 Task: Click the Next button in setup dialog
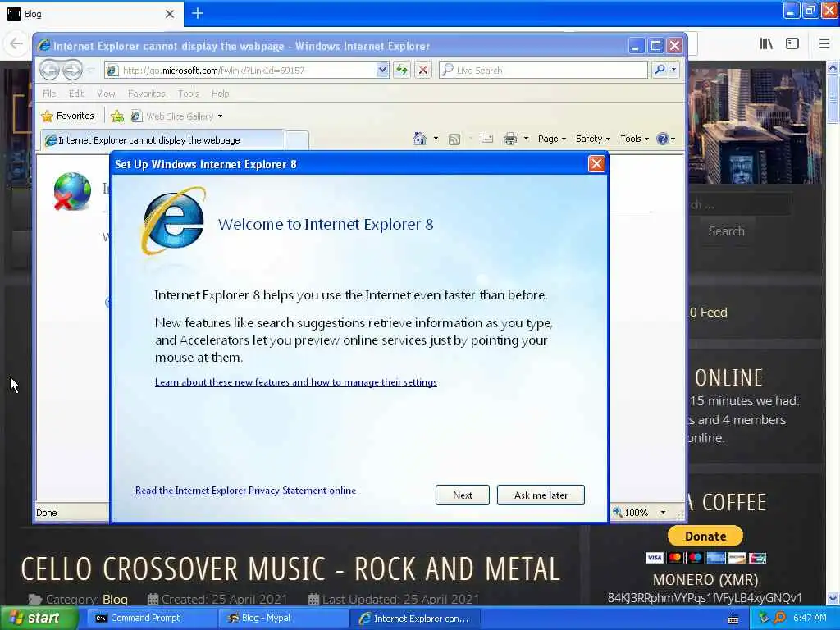pos(463,495)
